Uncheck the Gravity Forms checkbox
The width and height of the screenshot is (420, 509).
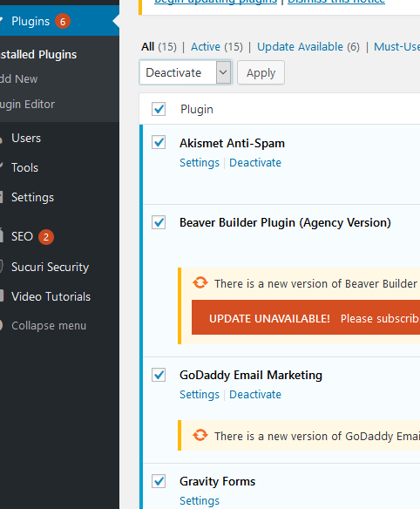click(159, 481)
